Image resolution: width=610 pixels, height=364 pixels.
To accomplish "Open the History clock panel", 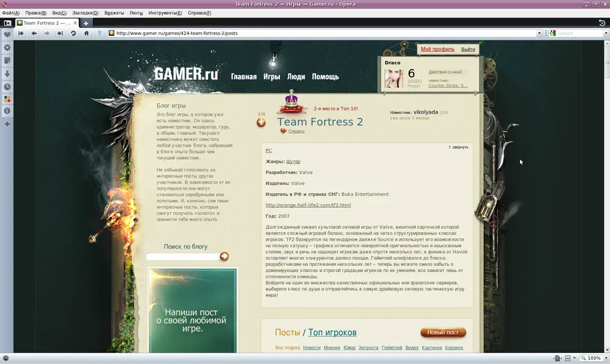I will coord(7,87).
